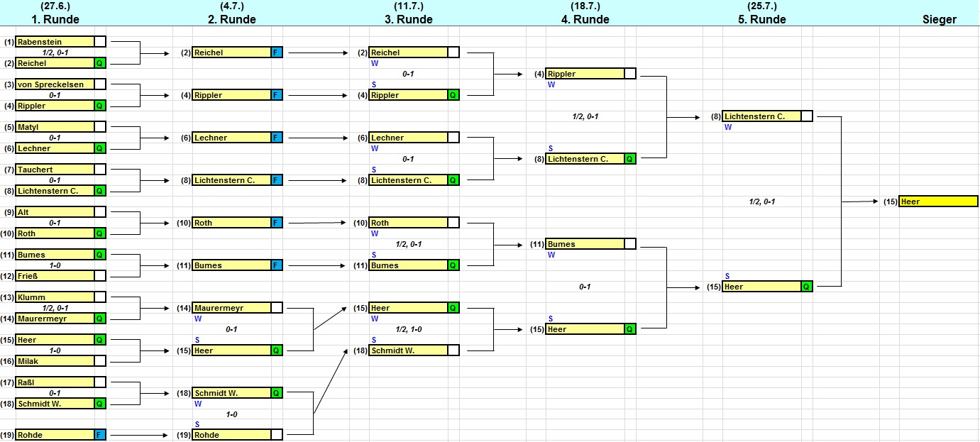This screenshot has width=980, height=442.
Task: Select the Sieger column header
Action: click(x=939, y=19)
